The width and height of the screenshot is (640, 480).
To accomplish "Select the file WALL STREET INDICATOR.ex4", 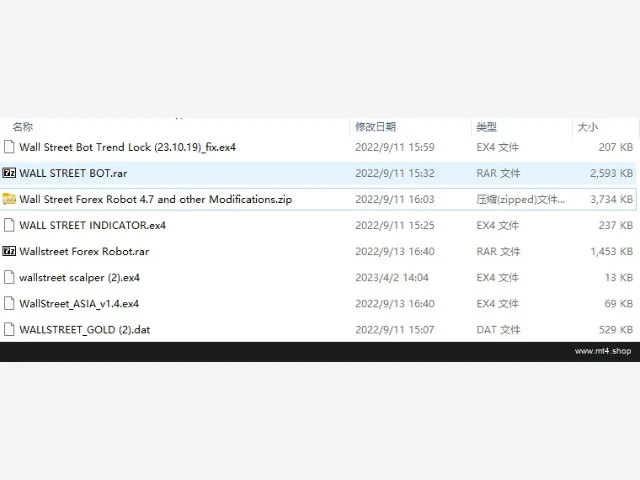I will click(x=93, y=225).
